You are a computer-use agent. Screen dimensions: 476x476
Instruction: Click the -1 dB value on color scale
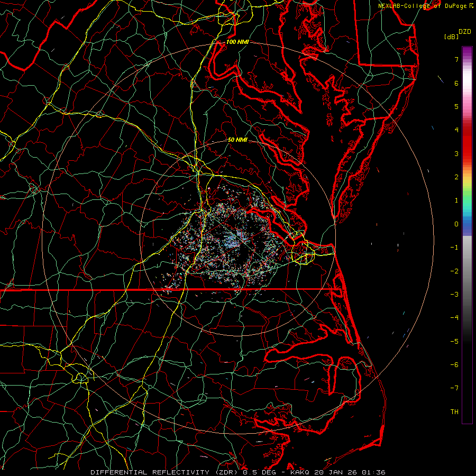[454, 248]
